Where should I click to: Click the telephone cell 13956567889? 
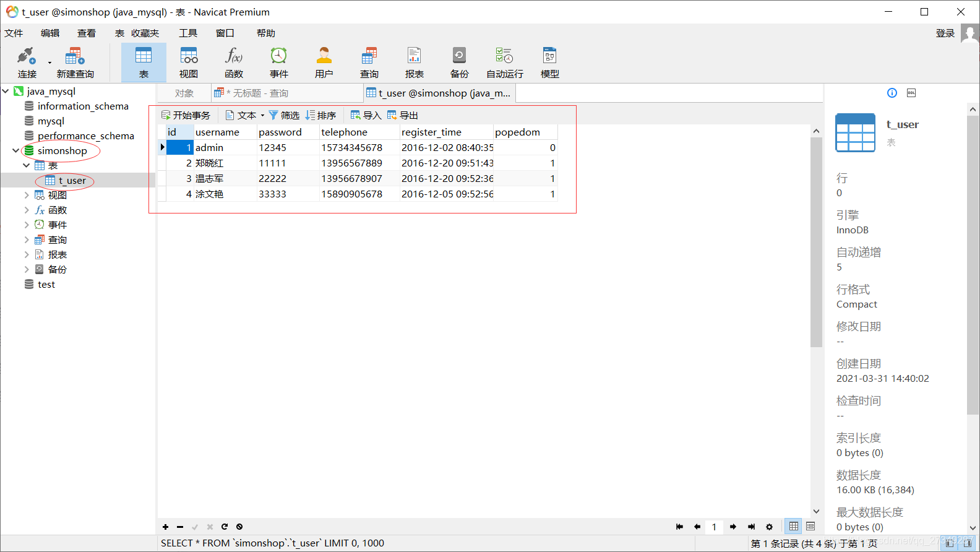(359, 163)
